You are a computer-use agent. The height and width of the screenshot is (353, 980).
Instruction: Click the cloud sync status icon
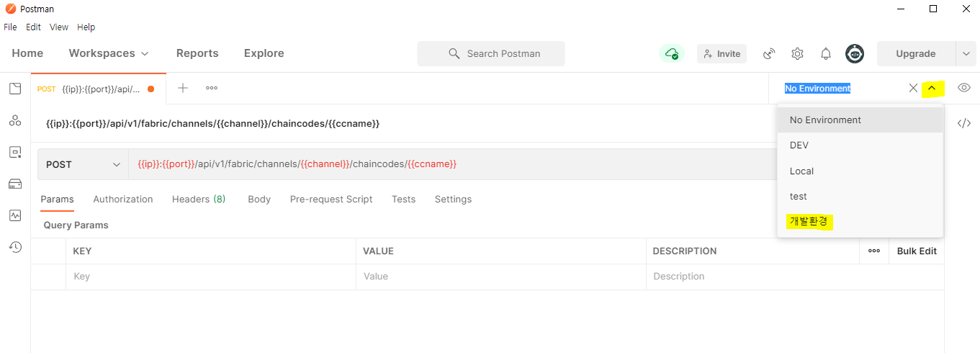[x=672, y=53]
